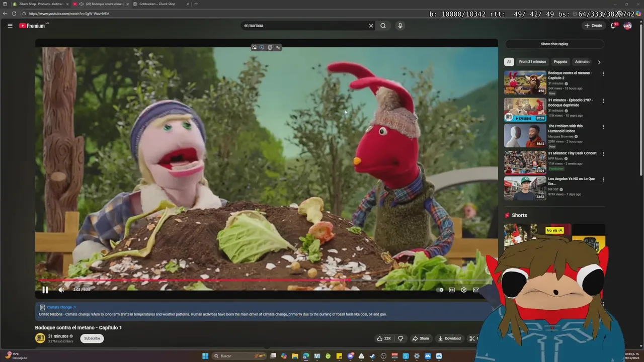Image resolution: width=644 pixels, height=362 pixels.
Task: Open Los Angeles Ya NO es Lo Que Era video
Action: 525,189
